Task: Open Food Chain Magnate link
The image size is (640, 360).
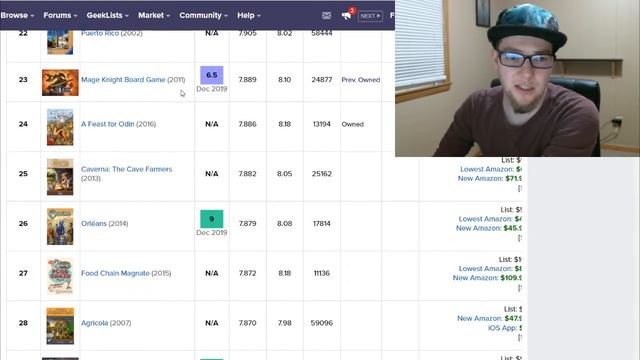Action: pyautogui.click(x=115, y=273)
